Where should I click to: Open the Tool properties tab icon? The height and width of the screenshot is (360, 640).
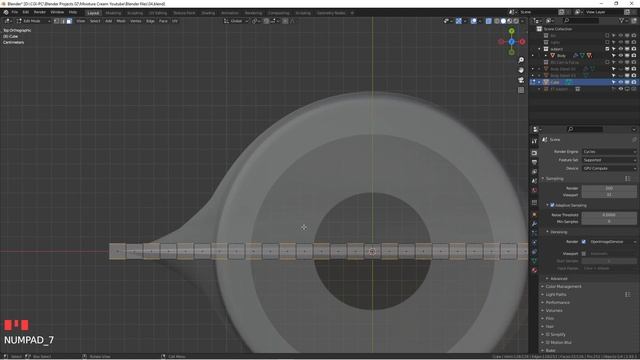(534, 141)
